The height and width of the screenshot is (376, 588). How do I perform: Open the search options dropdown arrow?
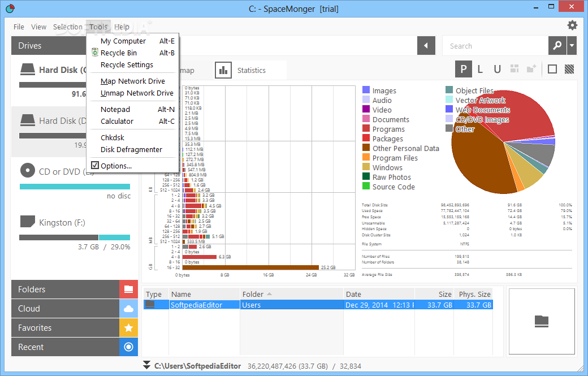point(572,46)
